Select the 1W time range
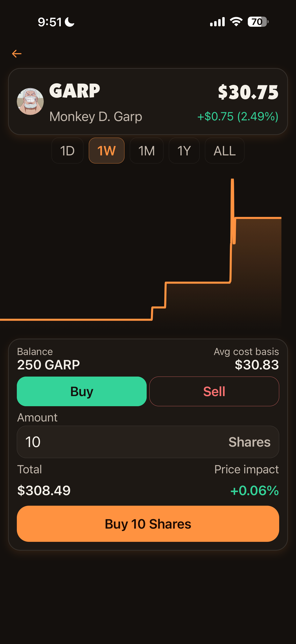 tap(107, 151)
